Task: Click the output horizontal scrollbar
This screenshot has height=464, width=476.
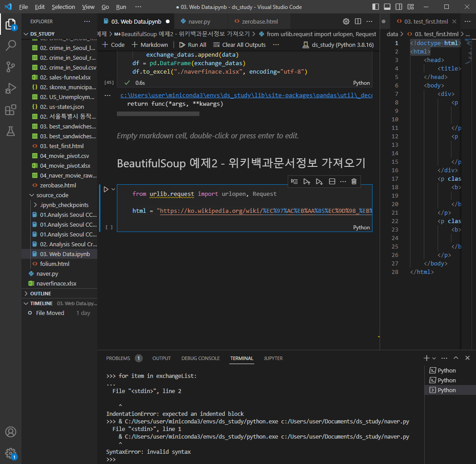Action: pyautogui.click(x=158, y=114)
